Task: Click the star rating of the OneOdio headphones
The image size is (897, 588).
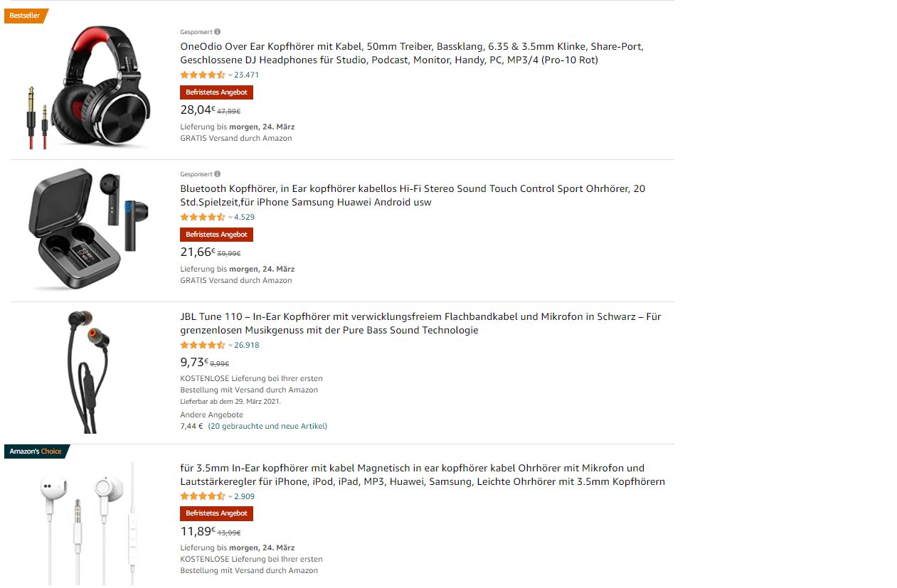Action: pos(203,75)
